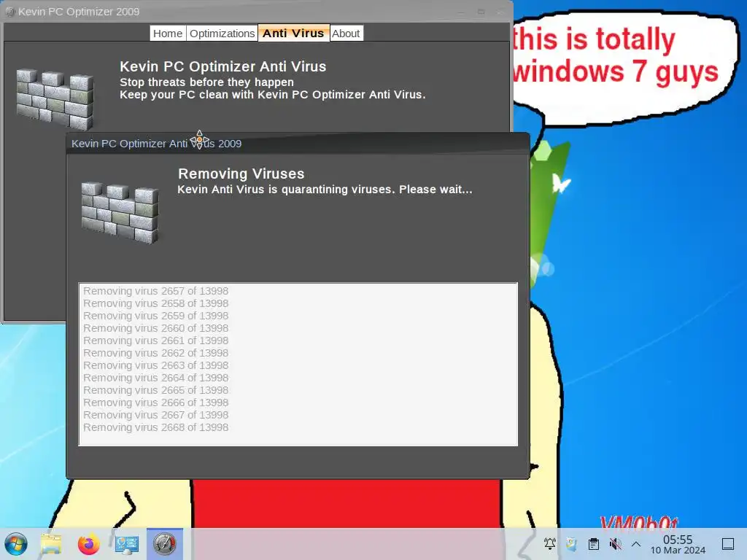Click 'Stop threats before they happen' text
Viewport: 747px width, 560px height.
click(x=206, y=82)
